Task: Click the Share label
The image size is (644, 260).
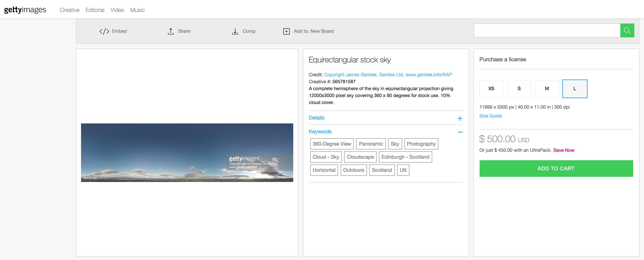Action: pyautogui.click(x=184, y=31)
